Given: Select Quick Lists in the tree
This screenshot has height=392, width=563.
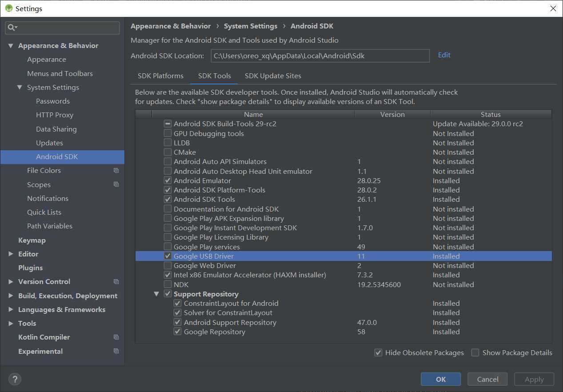Looking at the screenshot, I should [44, 212].
